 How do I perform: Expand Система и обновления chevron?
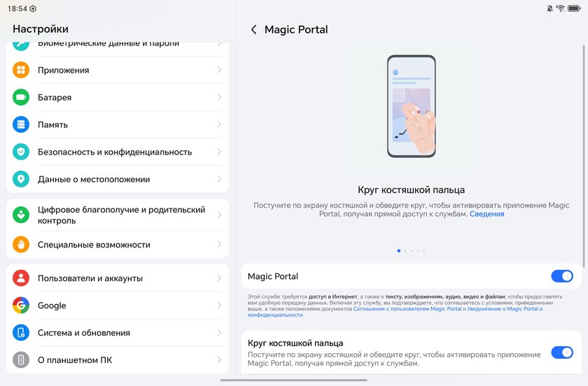coord(219,333)
